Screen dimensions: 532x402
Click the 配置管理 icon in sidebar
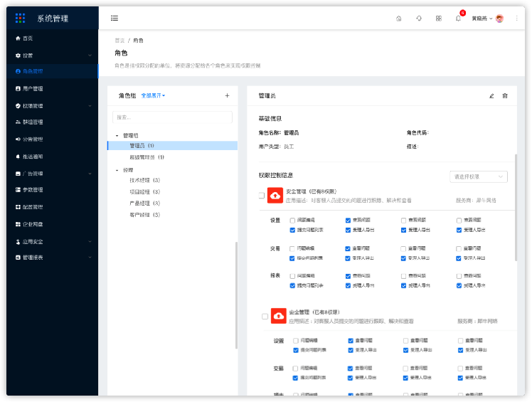point(18,207)
